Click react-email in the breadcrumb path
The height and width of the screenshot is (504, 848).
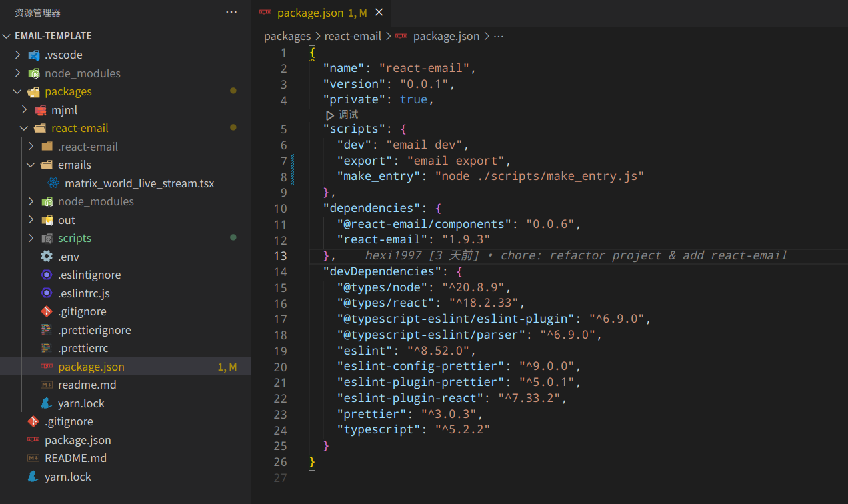353,36
